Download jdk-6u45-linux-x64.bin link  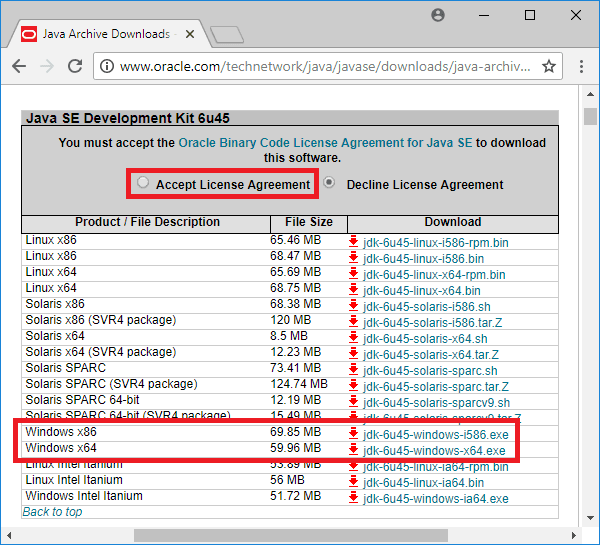[x=422, y=291]
